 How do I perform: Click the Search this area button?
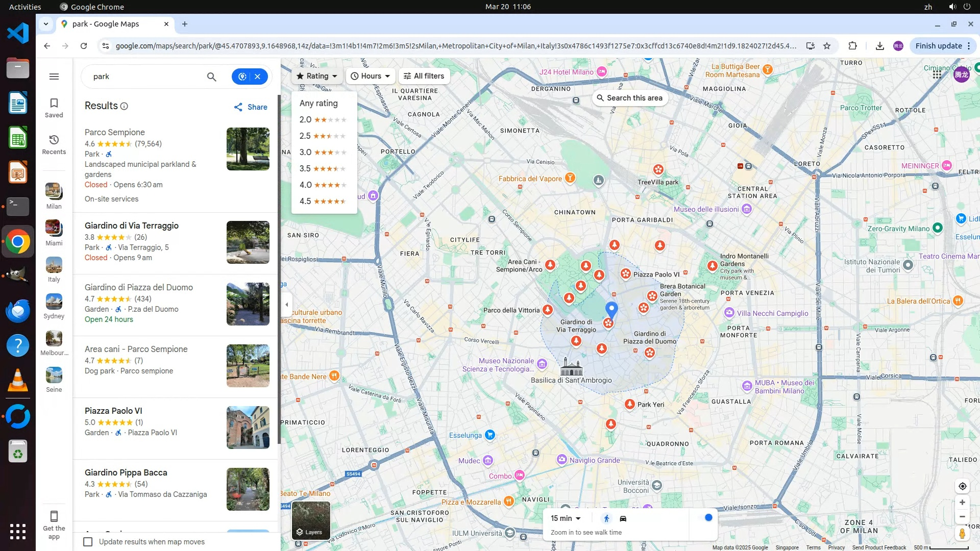[629, 98]
